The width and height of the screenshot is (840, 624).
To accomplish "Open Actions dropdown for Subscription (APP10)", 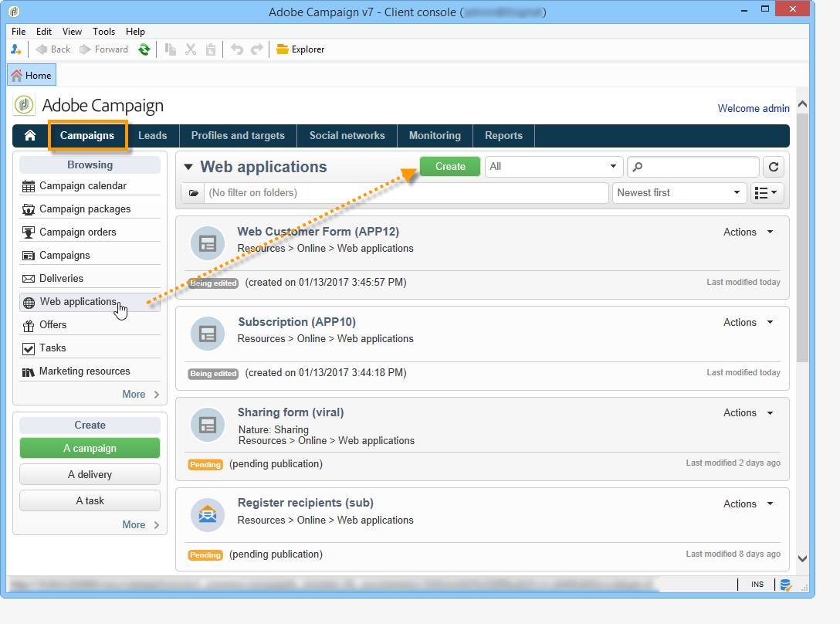I will tap(748, 322).
